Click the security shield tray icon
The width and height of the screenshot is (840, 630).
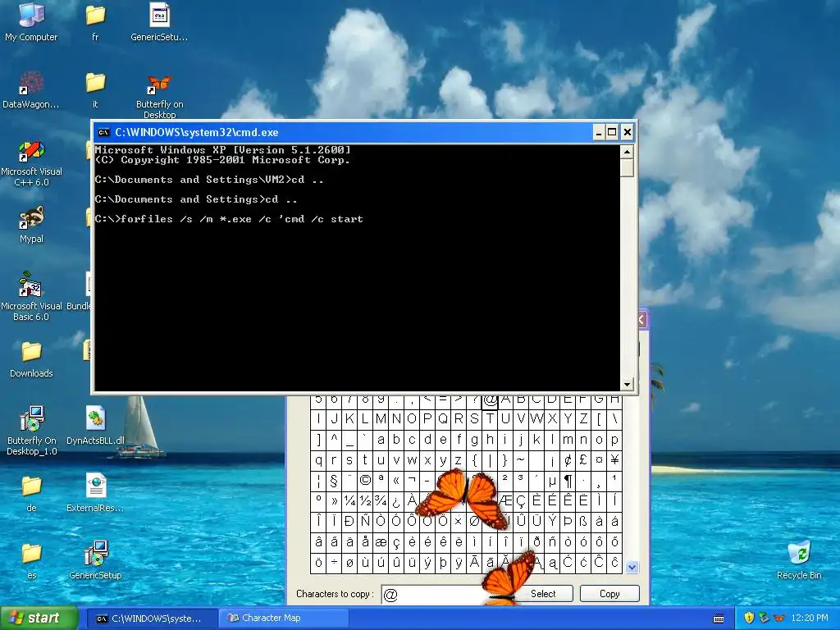tap(749, 618)
